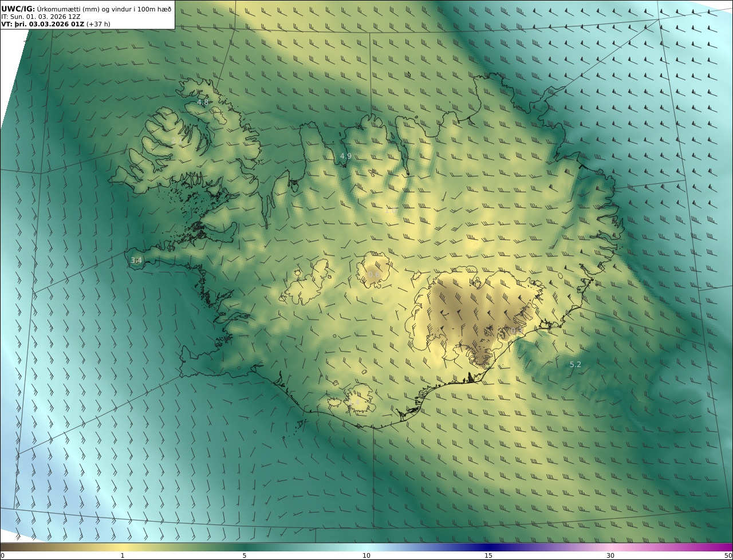Click the colorbar tick label '5'
Image resolution: width=733 pixels, height=560 pixels.
pyautogui.click(x=245, y=555)
